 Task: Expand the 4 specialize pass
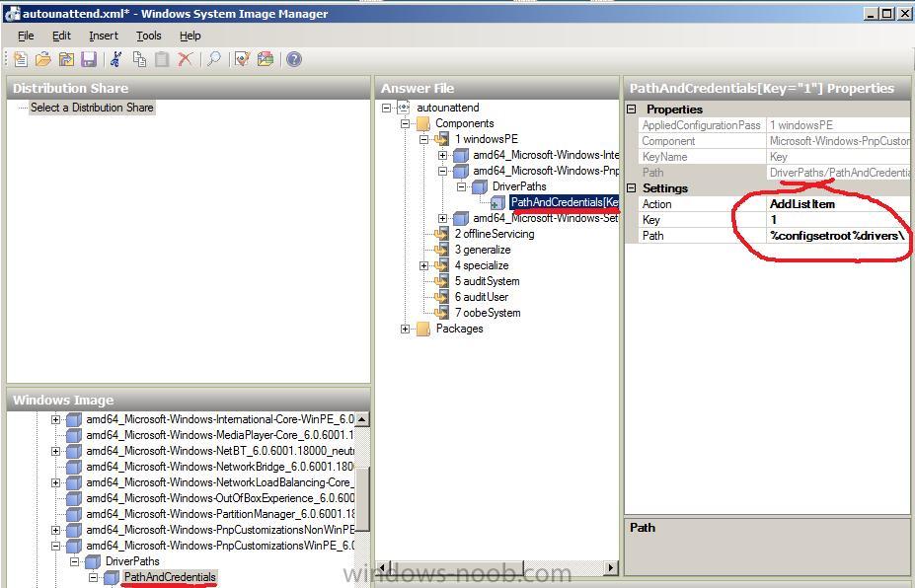pyautogui.click(x=424, y=265)
